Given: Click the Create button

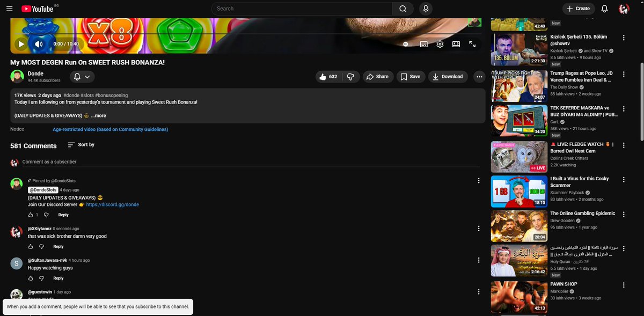Looking at the screenshot, I should (x=579, y=9).
